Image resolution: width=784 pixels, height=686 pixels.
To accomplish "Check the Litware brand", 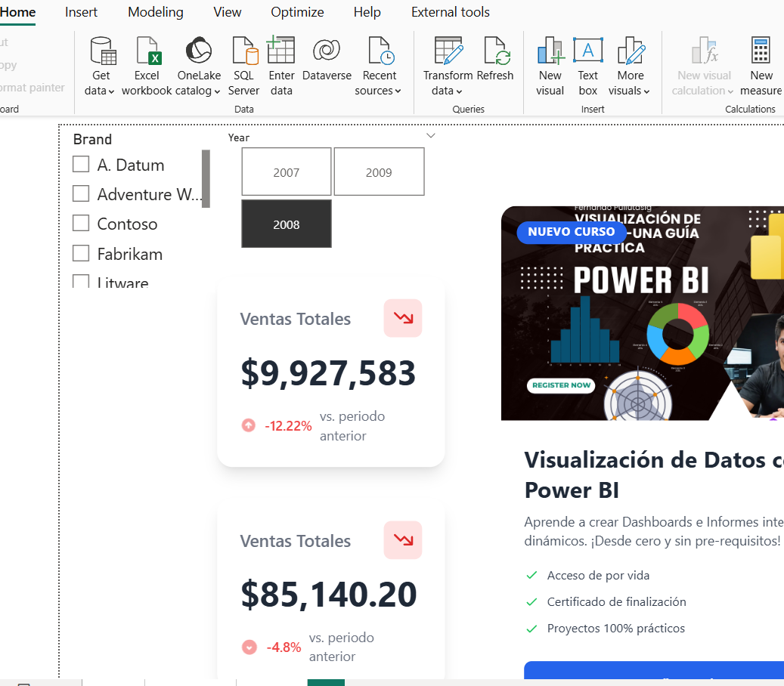I will pyautogui.click(x=81, y=281).
